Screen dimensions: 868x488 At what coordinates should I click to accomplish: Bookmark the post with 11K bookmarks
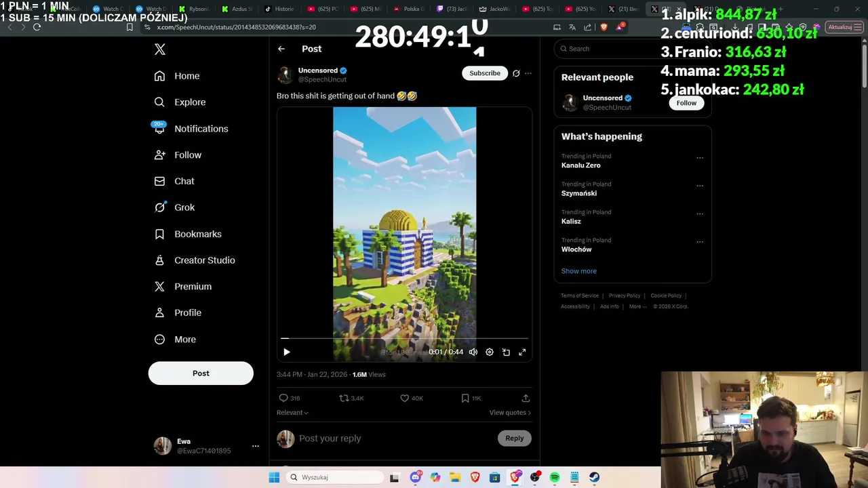pos(471,398)
